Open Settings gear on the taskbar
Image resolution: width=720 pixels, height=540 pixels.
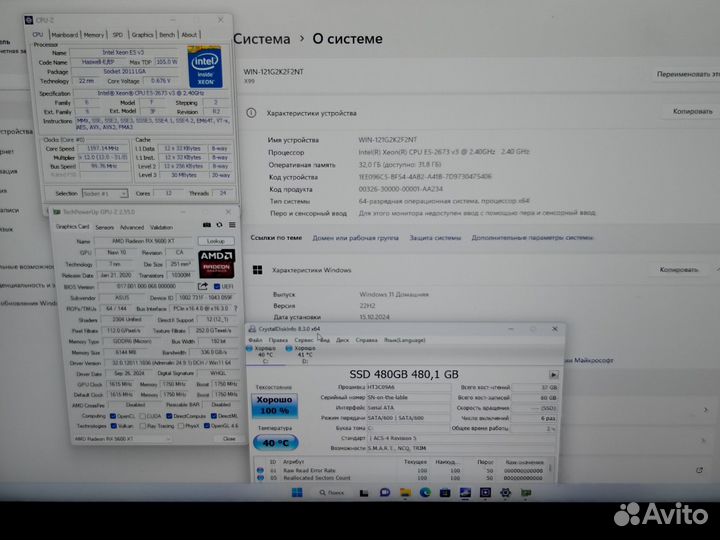(x=506, y=493)
